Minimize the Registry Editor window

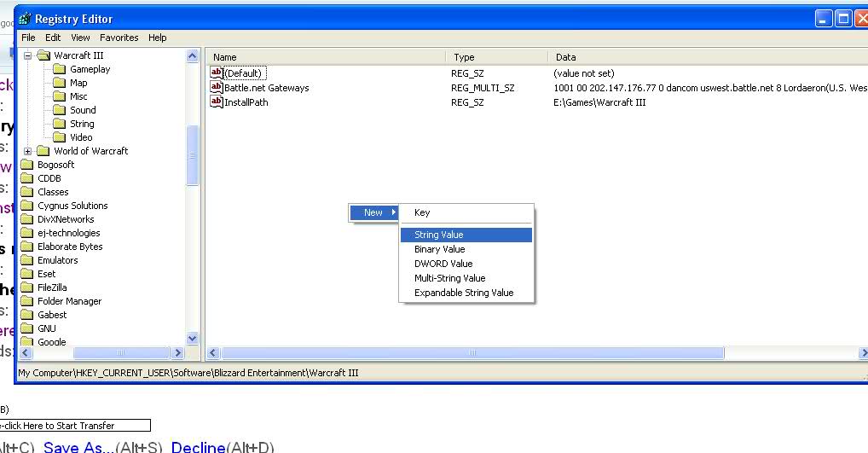pyautogui.click(x=824, y=19)
